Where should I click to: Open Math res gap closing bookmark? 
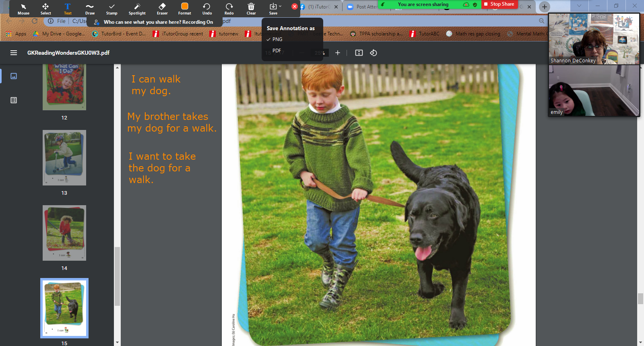tap(473, 34)
